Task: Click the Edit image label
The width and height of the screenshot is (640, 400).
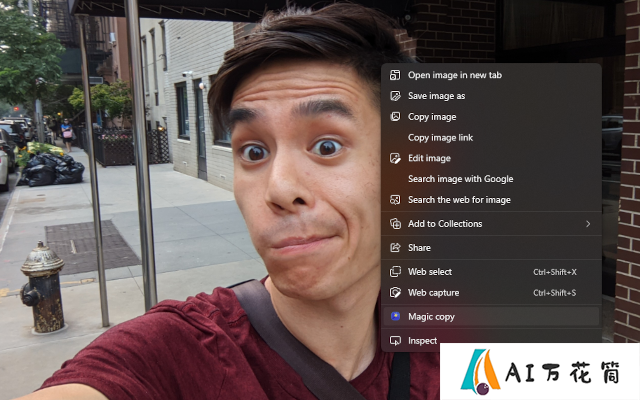Action: pyautogui.click(x=429, y=158)
